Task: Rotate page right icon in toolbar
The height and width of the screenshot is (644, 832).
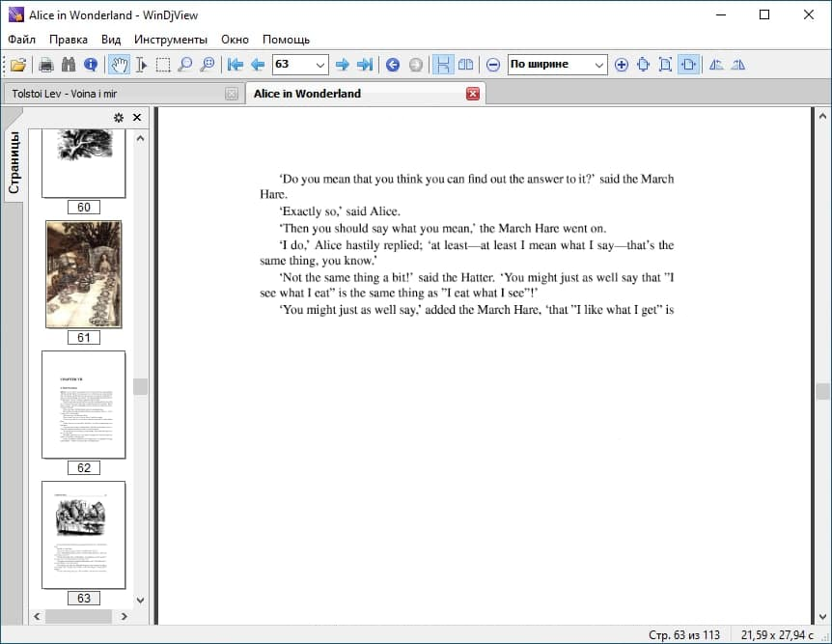Action: pos(738,65)
